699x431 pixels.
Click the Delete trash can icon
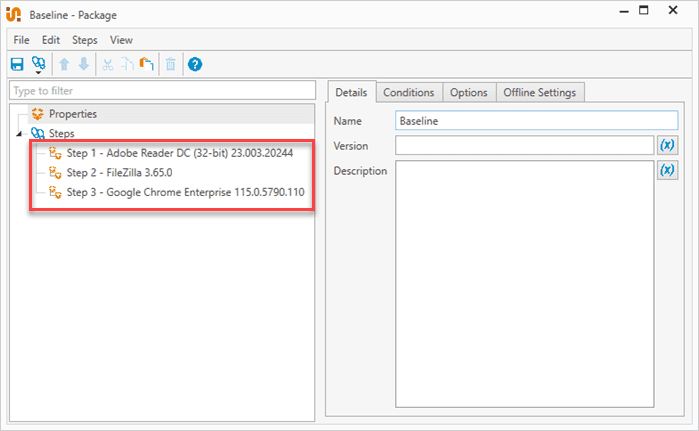tap(171, 64)
